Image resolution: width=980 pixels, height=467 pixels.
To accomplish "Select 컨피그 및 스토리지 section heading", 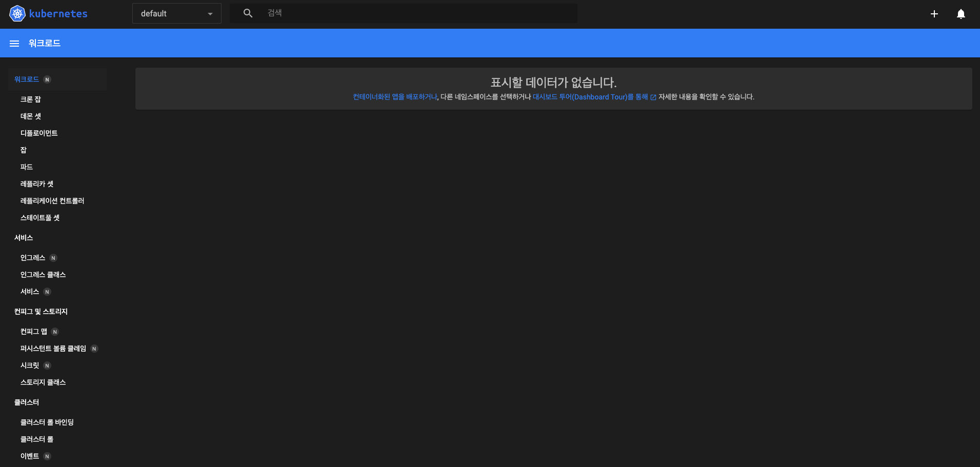I will [x=41, y=312].
